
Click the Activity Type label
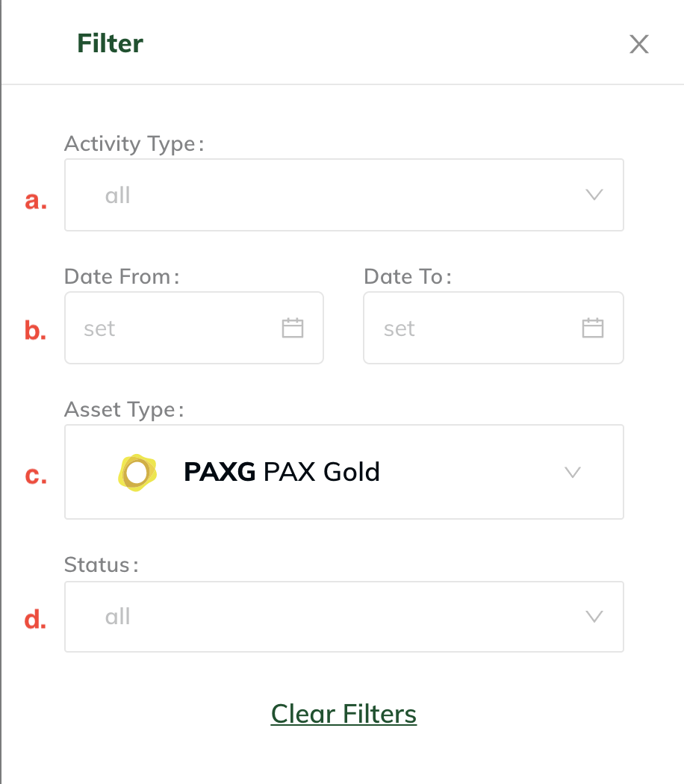tap(134, 144)
